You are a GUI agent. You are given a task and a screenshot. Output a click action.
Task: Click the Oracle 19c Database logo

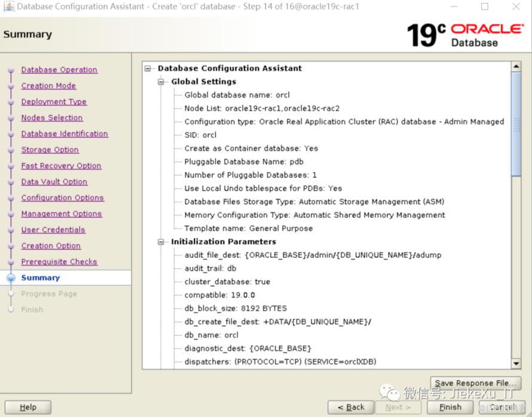tap(464, 35)
